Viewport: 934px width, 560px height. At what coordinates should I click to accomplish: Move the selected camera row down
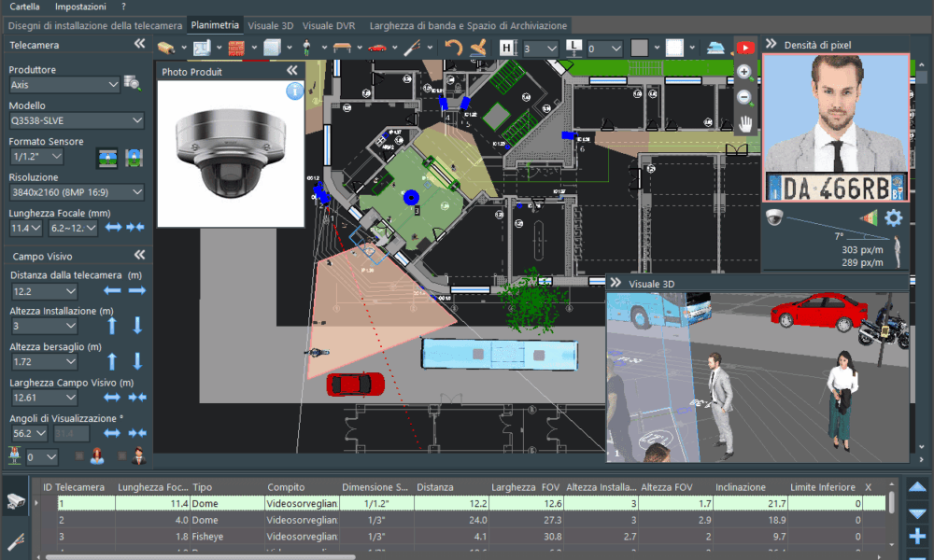click(917, 513)
